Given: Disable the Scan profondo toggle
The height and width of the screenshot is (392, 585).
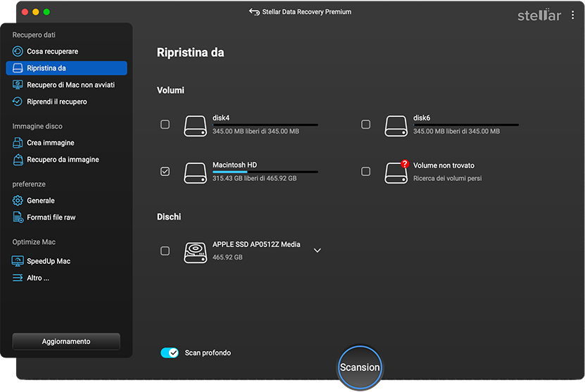Looking at the screenshot, I should point(170,353).
